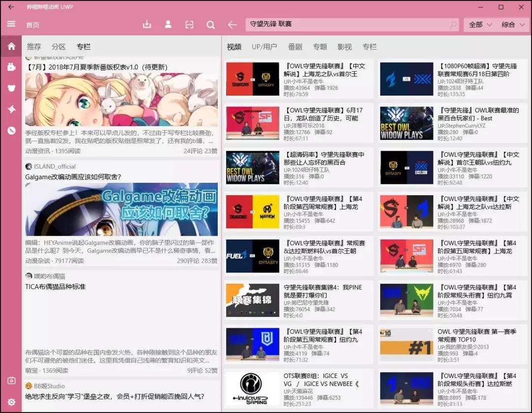The image size is (532, 413).
Task: Open the lightning bolt sidebar icon
Action: (11, 109)
